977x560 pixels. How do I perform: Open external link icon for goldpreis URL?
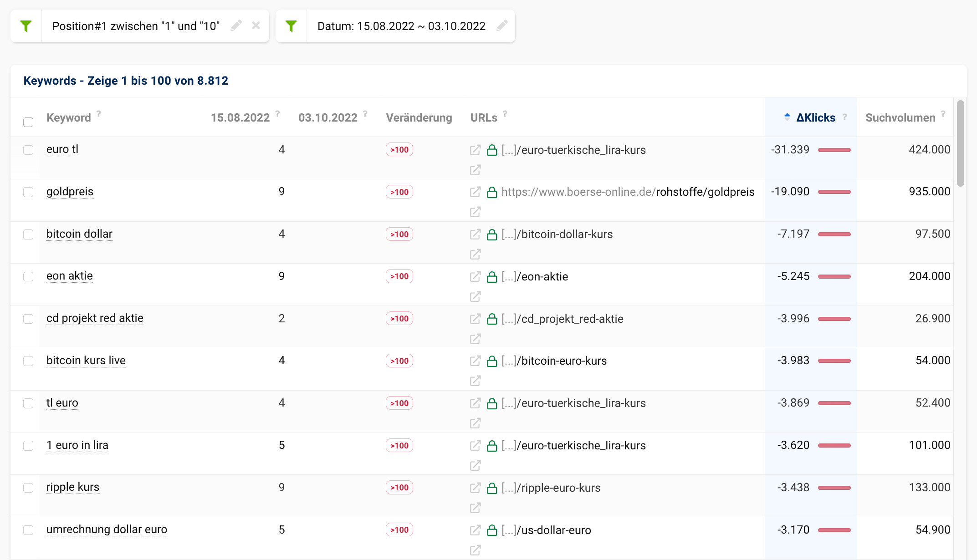pos(475,192)
